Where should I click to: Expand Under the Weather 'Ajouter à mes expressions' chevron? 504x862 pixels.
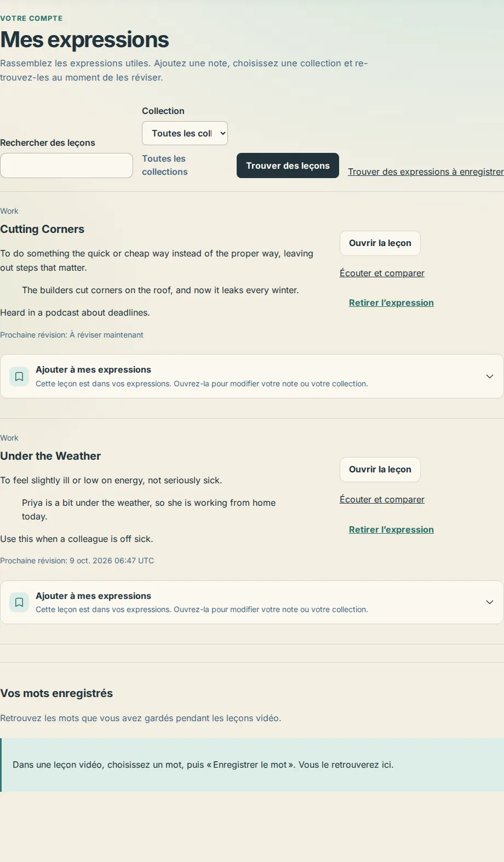coord(490,602)
